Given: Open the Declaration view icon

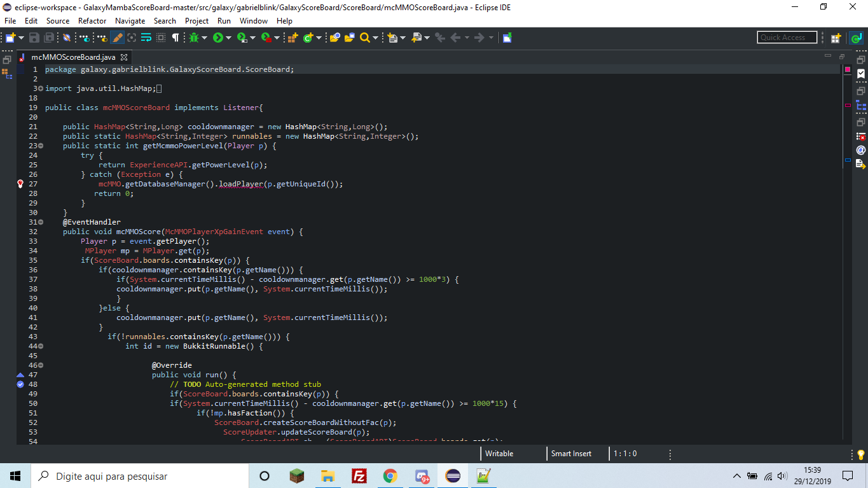Looking at the screenshot, I should click(x=861, y=164).
